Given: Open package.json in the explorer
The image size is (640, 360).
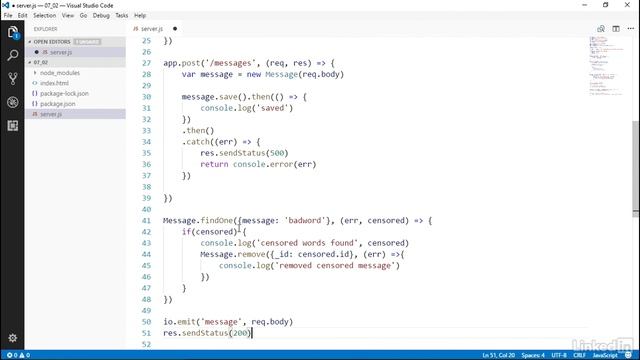Looking at the screenshot, I should tap(58, 104).
